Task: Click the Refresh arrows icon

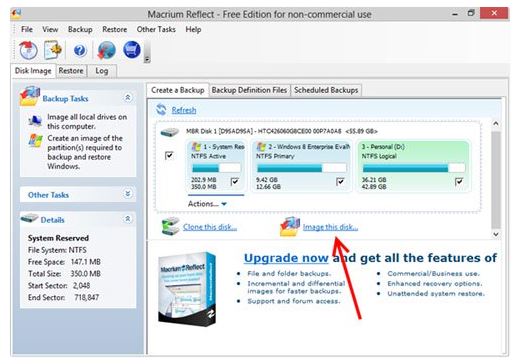Action: click(x=161, y=109)
